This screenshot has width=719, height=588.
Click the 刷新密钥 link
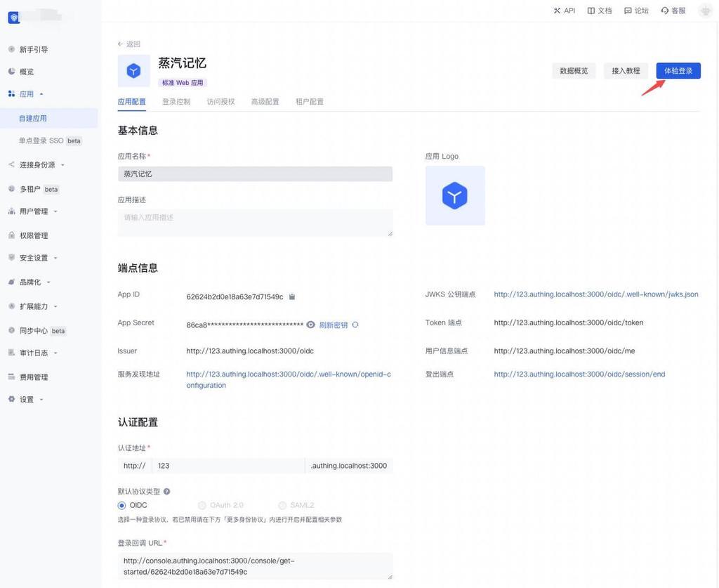coord(334,325)
